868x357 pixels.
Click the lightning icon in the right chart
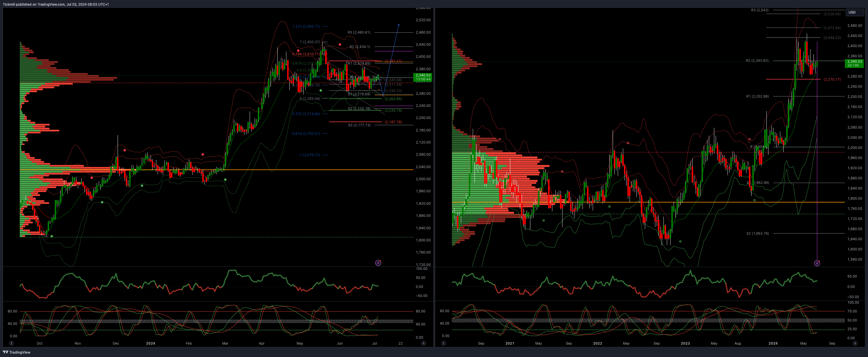(x=817, y=263)
